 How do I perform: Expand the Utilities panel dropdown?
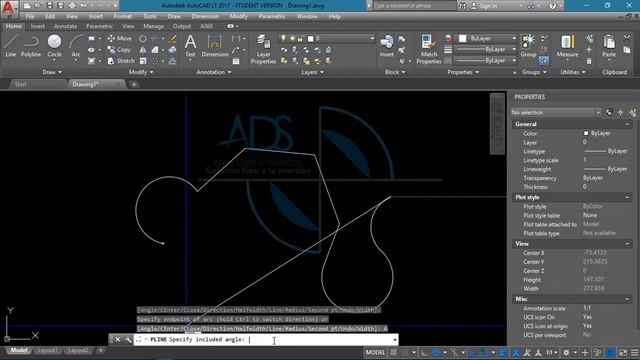click(573, 72)
